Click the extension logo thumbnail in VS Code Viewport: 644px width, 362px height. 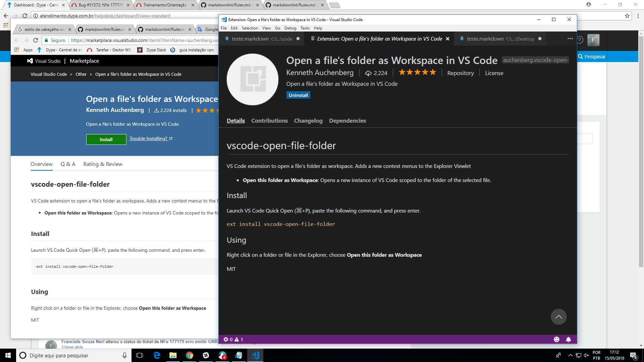(253, 79)
